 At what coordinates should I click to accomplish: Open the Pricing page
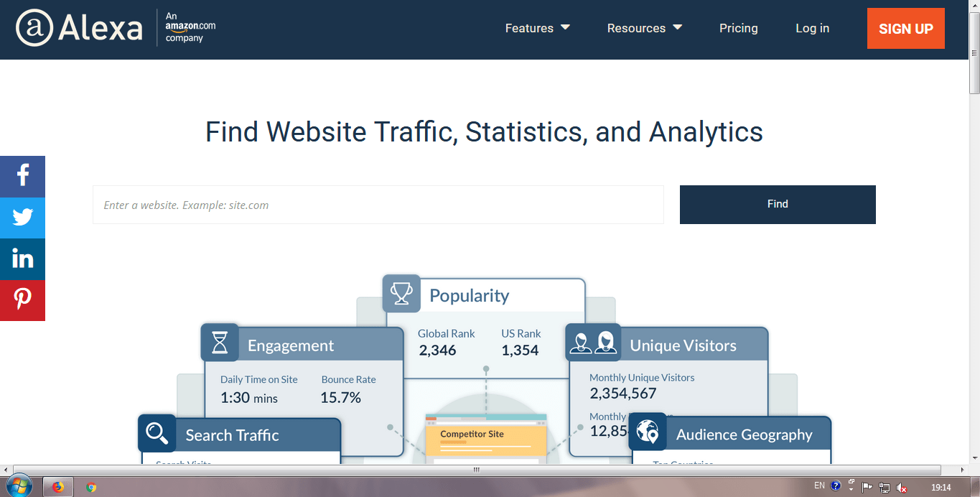[739, 28]
